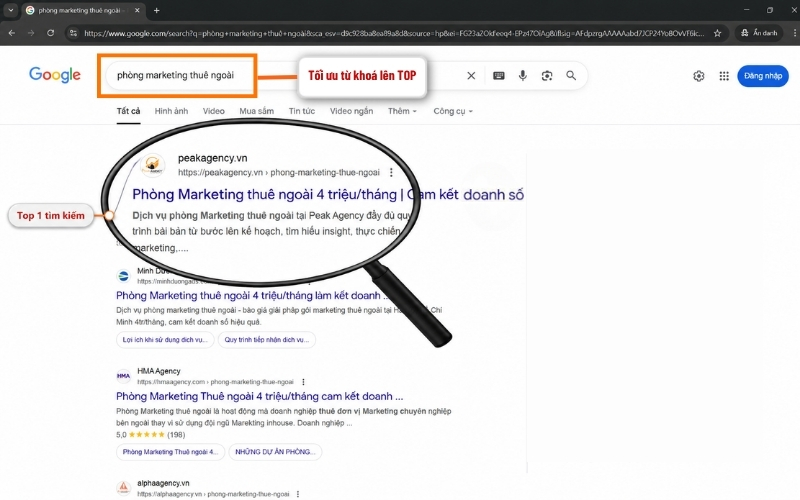
Task: Open the Ẩn danh incognito indicator
Action: 759,33
